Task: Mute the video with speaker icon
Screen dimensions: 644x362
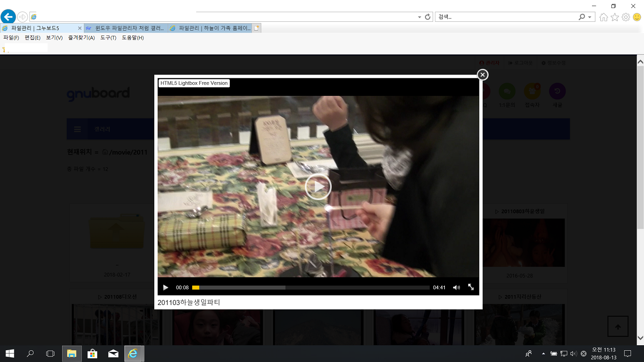Action: 456,287
